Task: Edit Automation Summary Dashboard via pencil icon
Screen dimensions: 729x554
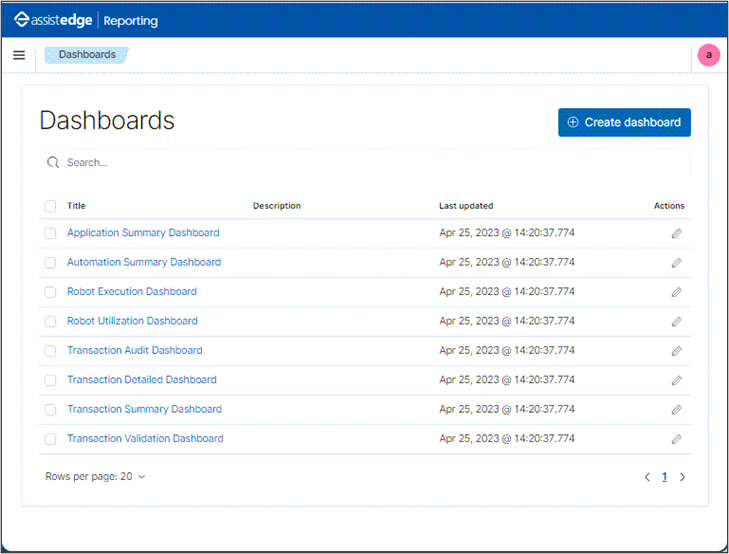Action: point(676,263)
